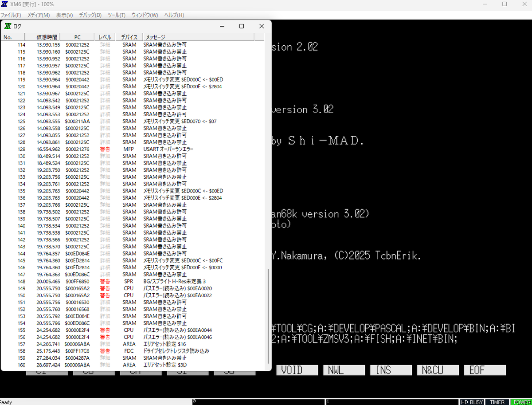The height and width of the screenshot is (405, 532).
Task: Select log row 157 エリアセット設定 $16
Action: coord(133,344)
